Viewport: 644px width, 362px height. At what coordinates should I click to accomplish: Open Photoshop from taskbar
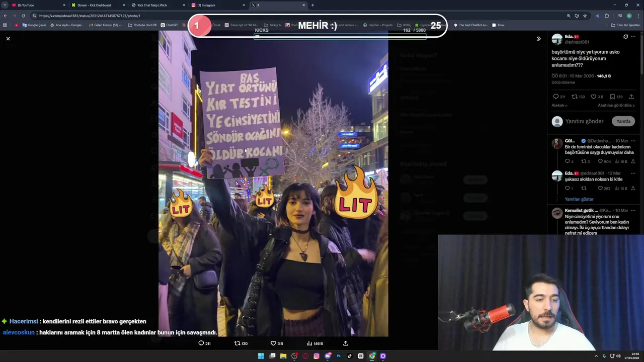click(x=339, y=356)
